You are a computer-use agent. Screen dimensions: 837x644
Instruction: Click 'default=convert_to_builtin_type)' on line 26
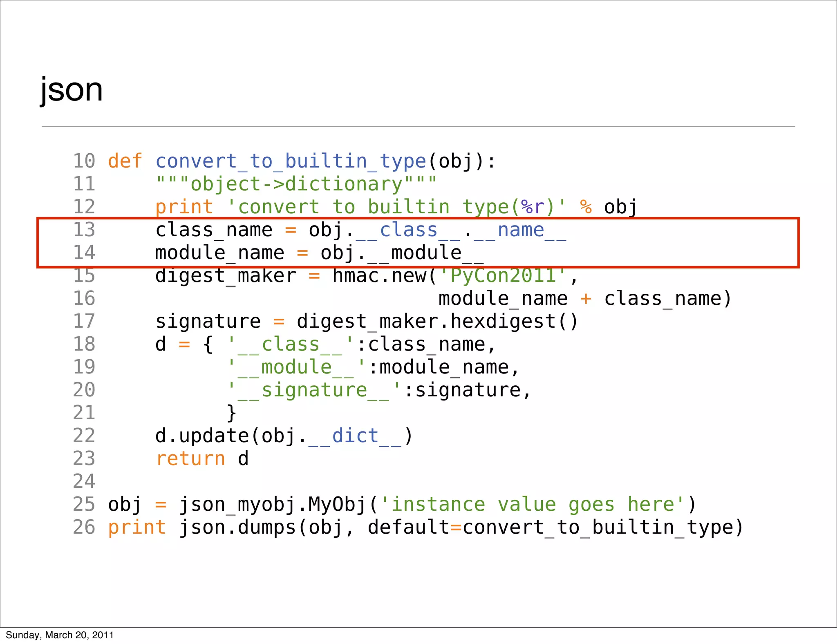click(x=555, y=528)
